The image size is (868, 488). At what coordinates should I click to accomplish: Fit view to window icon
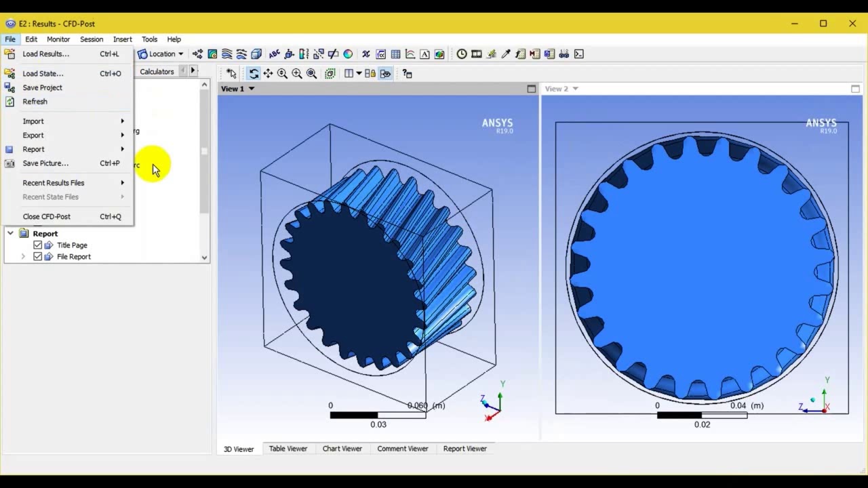(x=311, y=73)
